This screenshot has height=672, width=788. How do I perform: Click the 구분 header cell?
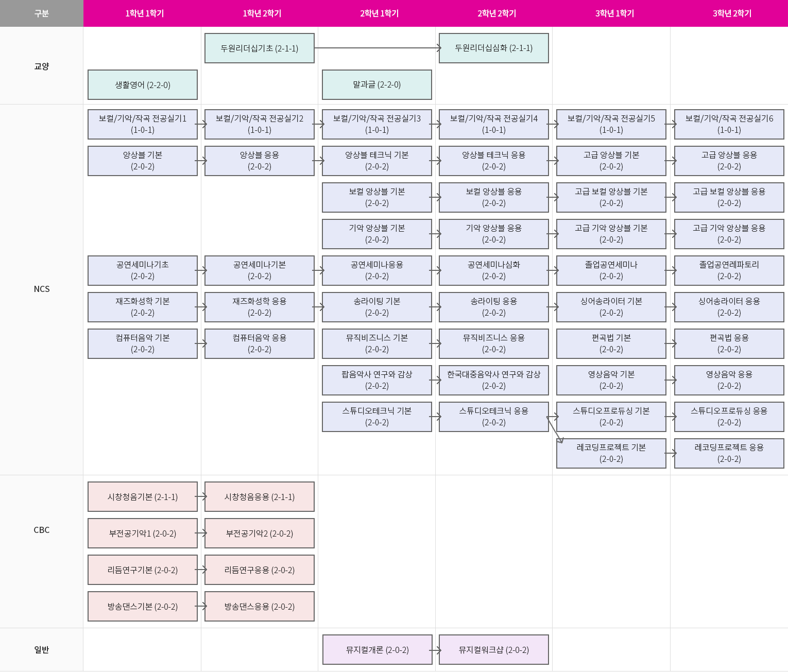coord(42,13)
